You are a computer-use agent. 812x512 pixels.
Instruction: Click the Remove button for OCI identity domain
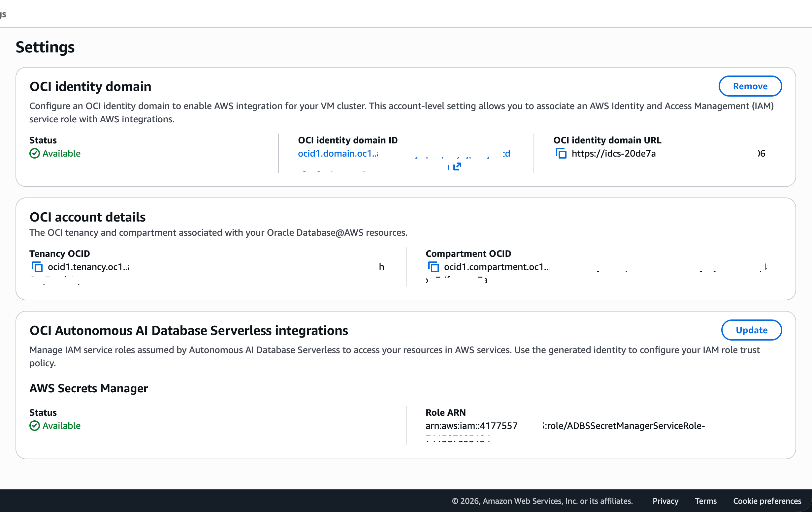(x=750, y=86)
